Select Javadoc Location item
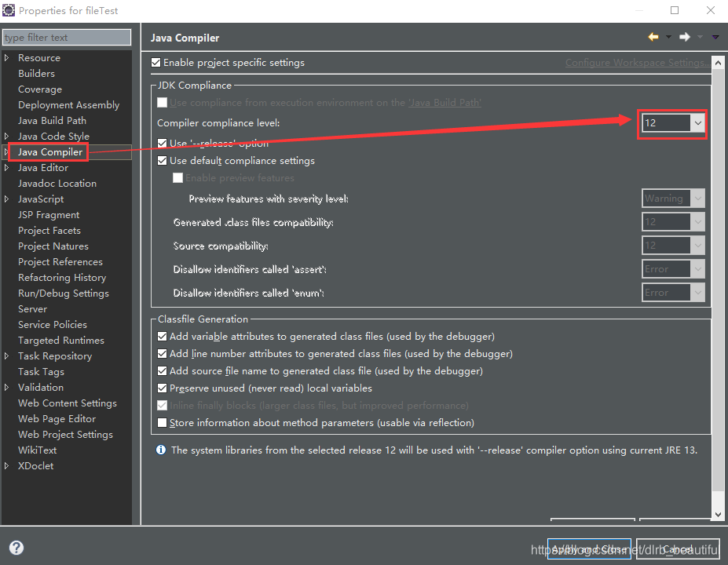 tap(57, 183)
